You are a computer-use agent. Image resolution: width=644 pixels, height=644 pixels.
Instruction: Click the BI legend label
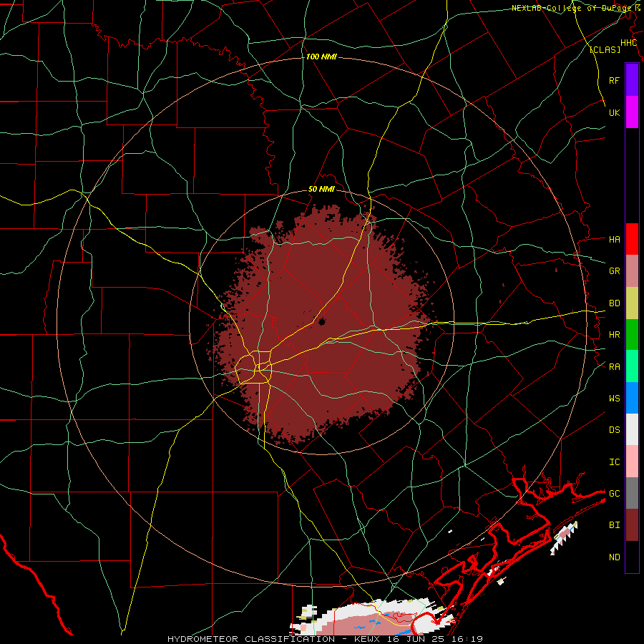[614, 525]
